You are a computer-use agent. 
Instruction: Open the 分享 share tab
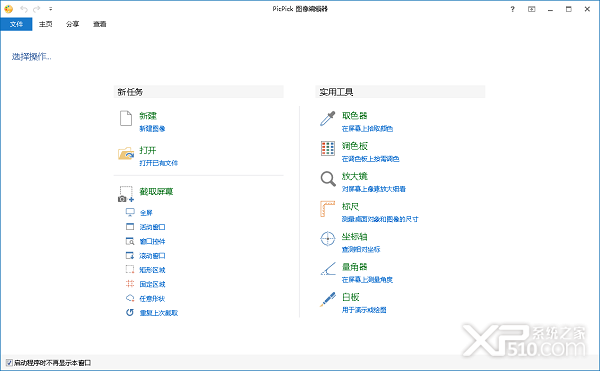[x=72, y=24]
